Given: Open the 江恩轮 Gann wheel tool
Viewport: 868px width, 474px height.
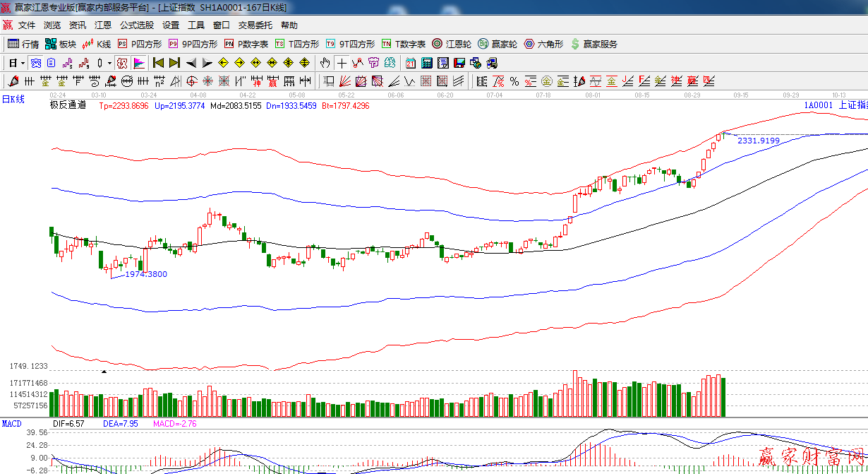Looking at the screenshot, I should (452, 44).
